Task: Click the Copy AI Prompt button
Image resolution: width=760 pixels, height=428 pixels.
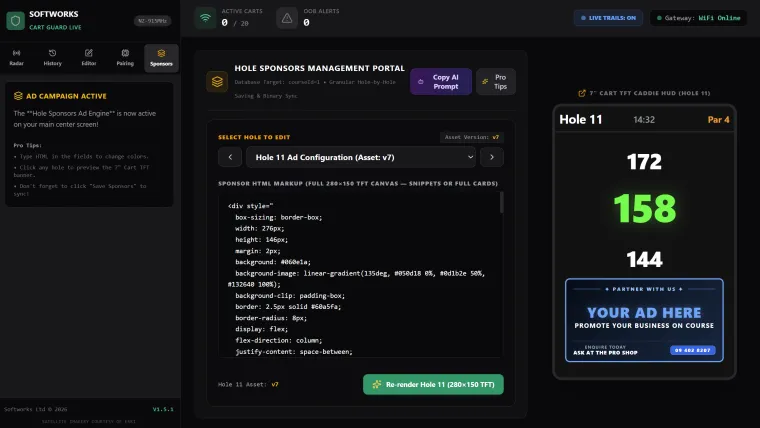Action: pyautogui.click(x=441, y=81)
